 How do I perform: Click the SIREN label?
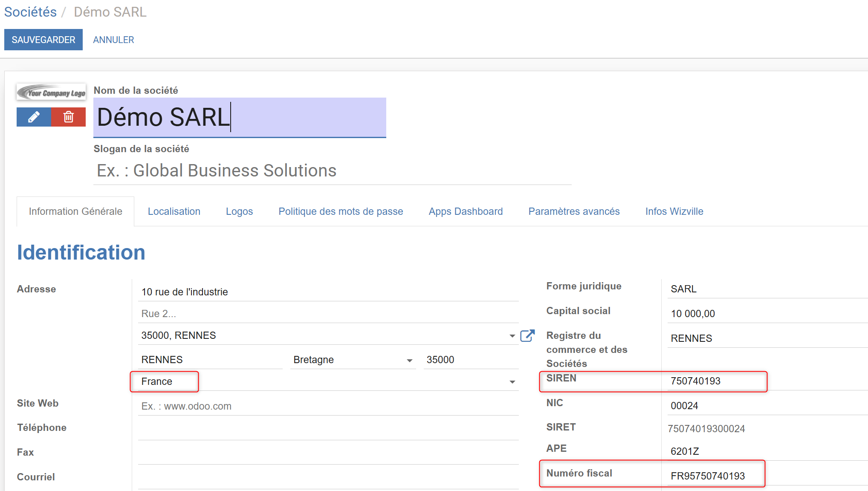pos(561,378)
